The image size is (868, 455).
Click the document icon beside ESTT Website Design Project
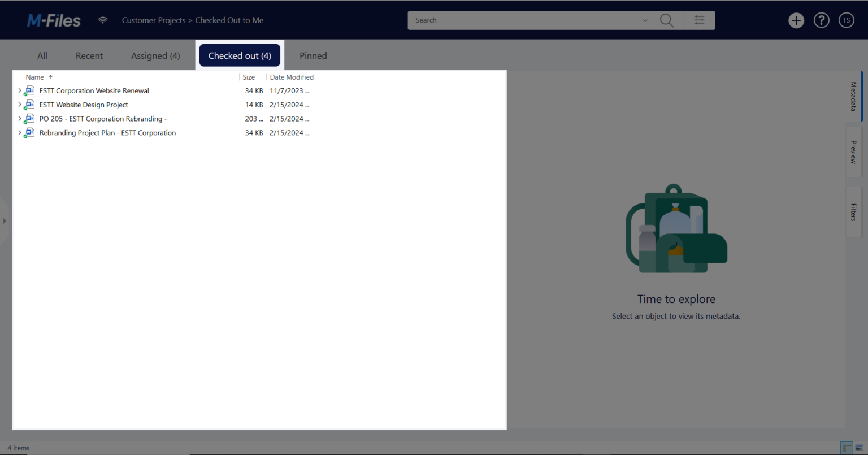coord(29,105)
